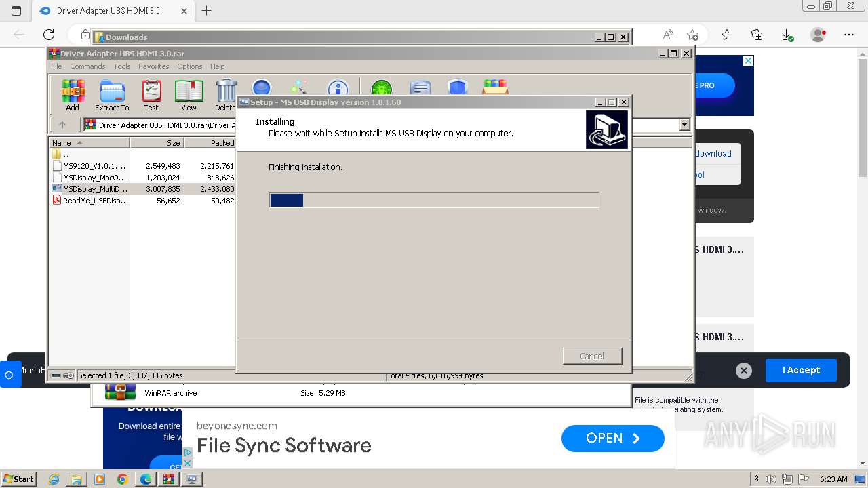
Task: Close the File Sync ad with X icon
Action: [x=188, y=463]
